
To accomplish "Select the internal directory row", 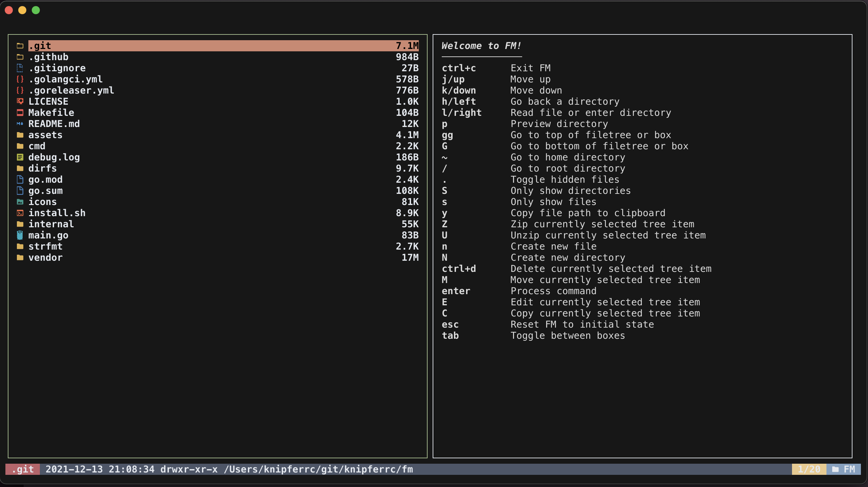I will [x=51, y=224].
